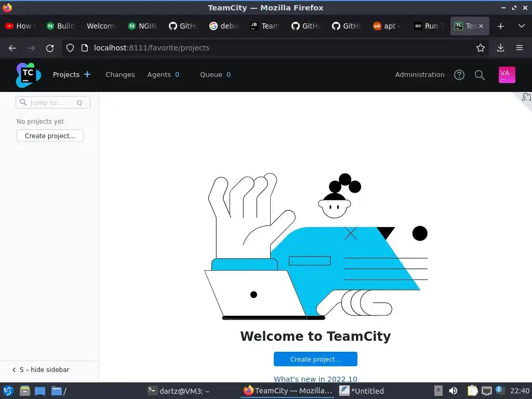Open the Changes page
The image size is (532, 399).
click(120, 75)
